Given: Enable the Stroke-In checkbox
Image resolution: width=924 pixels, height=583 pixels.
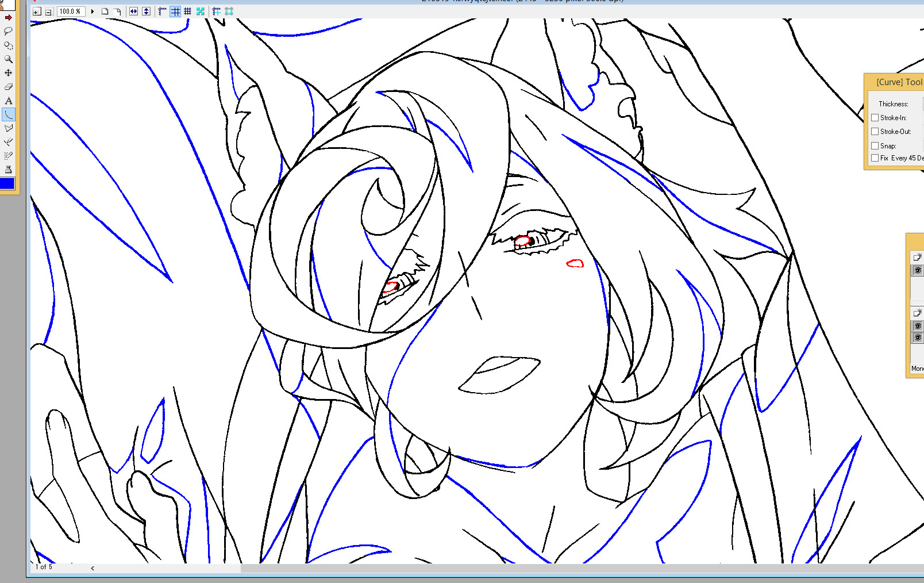Looking at the screenshot, I should point(875,117).
